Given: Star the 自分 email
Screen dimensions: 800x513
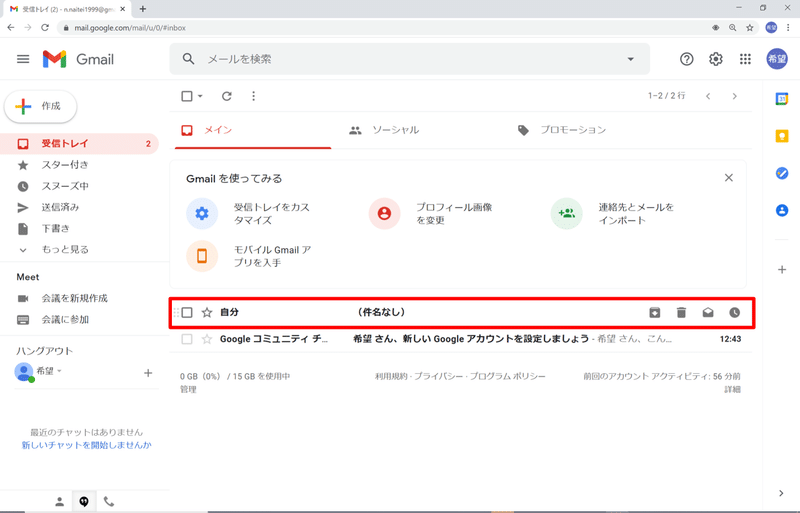Looking at the screenshot, I should pyautogui.click(x=207, y=312).
